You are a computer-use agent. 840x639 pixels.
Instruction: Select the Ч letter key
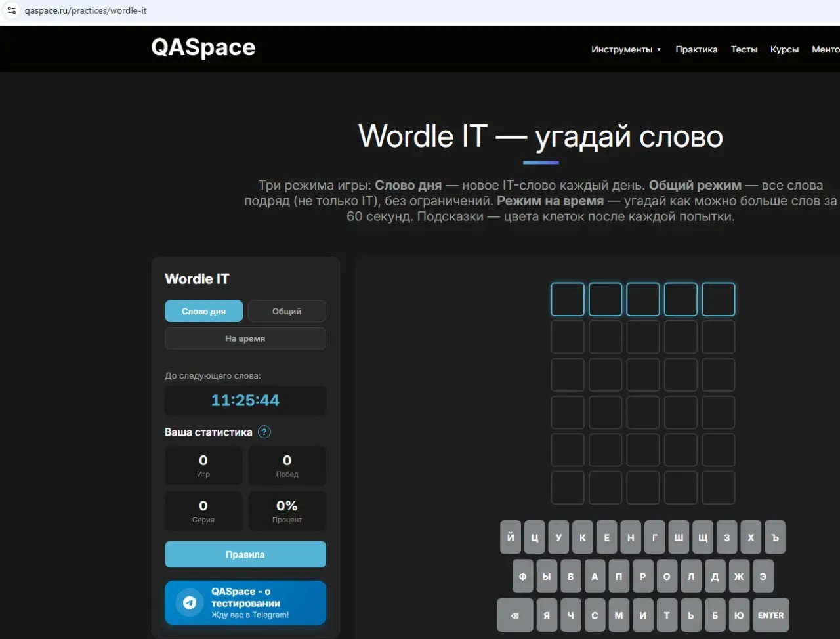click(570, 615)
